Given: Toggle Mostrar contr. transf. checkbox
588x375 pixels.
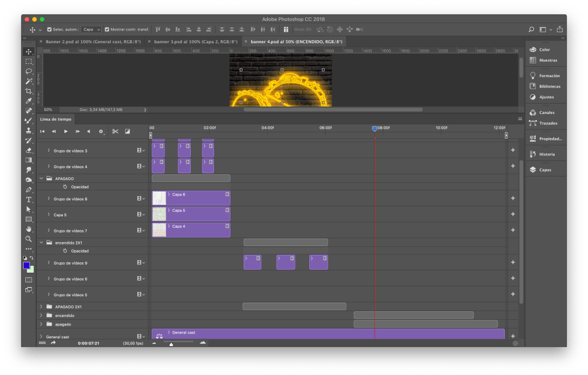Looking at the screenshot, I should (x=107, y=29).
